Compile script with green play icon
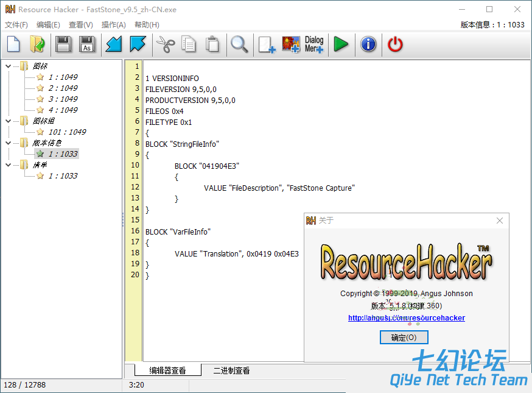Screen dimensions: 532x393 (341, 44)
